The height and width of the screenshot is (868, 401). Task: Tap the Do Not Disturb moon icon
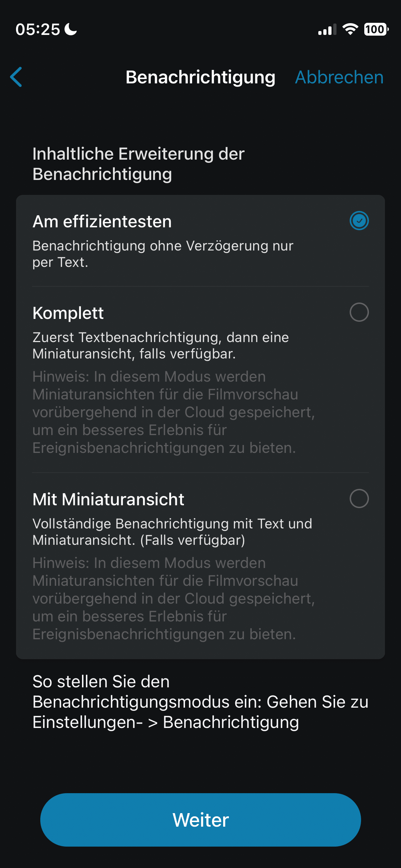[71, 29]
